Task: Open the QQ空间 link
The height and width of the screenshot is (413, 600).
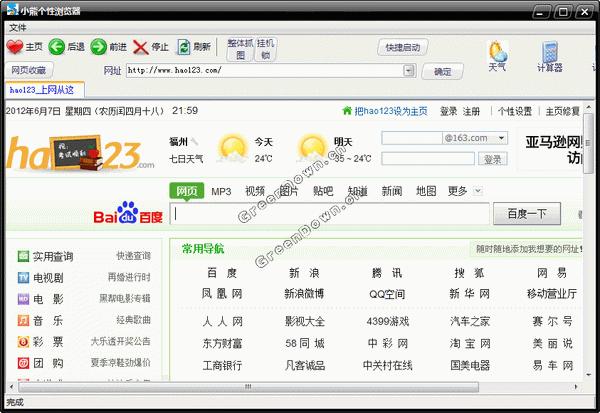Action: point(387,294)
